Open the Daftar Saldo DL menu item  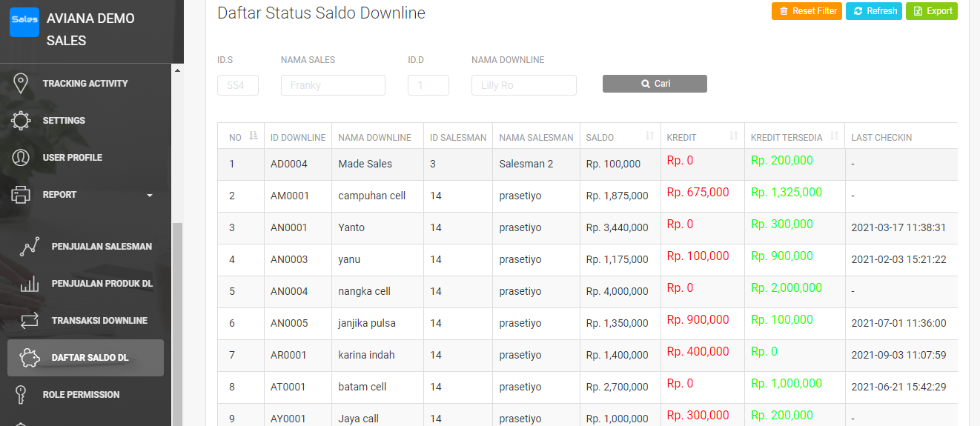pos(90,358)
